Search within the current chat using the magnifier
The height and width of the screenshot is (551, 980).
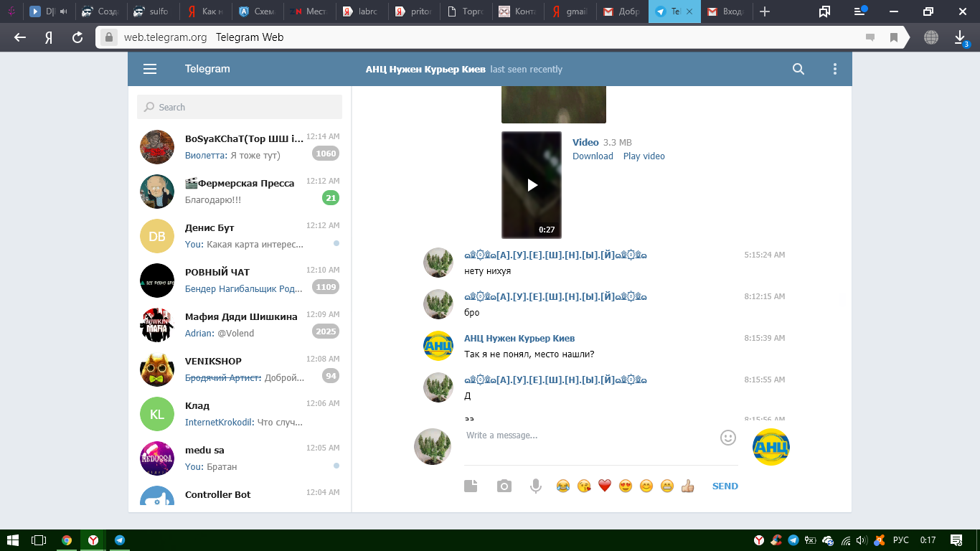point(798,69)
